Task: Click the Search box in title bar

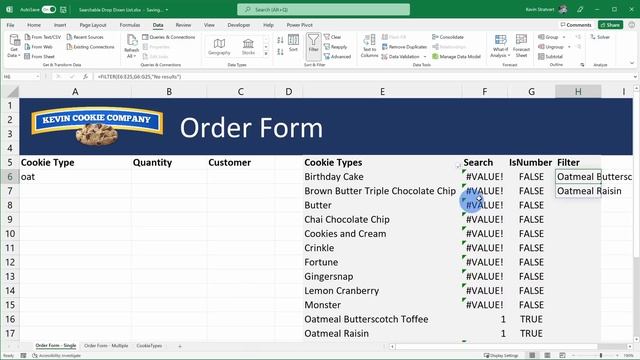Action: coord(324,9)
